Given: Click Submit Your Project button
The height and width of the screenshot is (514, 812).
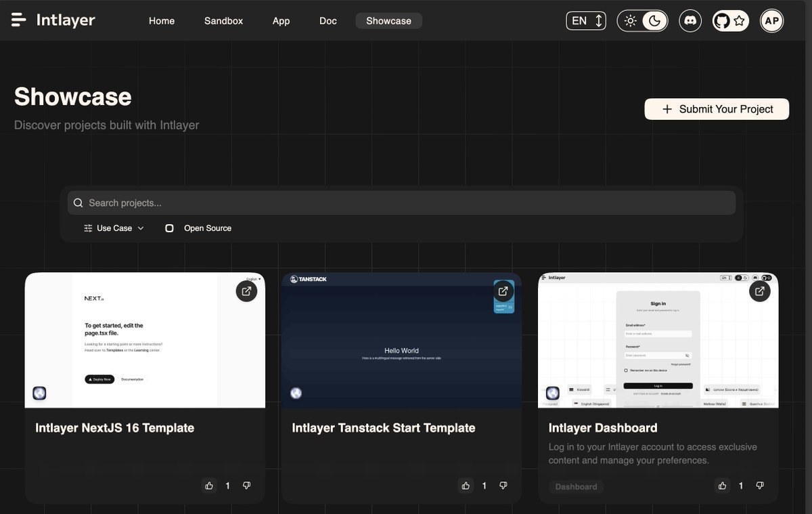Looking at the screenshot, I should point(717,109).
